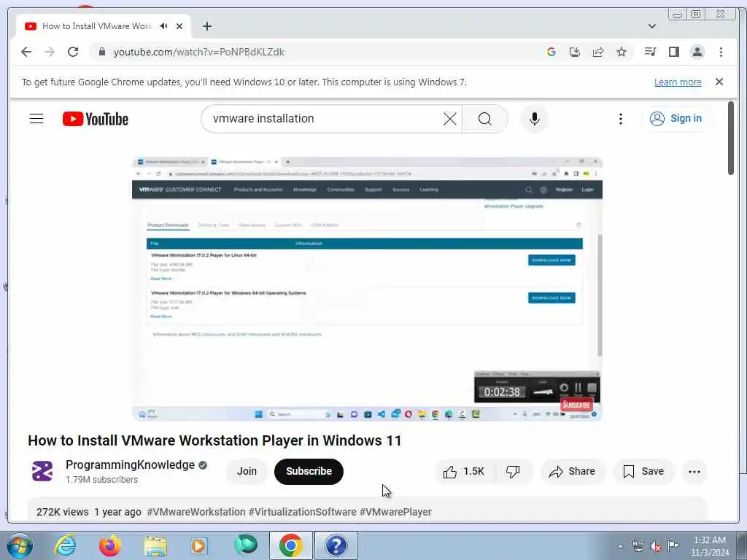The height and width of the screenshot is (560, 747).
Task: Open more actions ellipsis next to Save
Action: pos(694,472)
